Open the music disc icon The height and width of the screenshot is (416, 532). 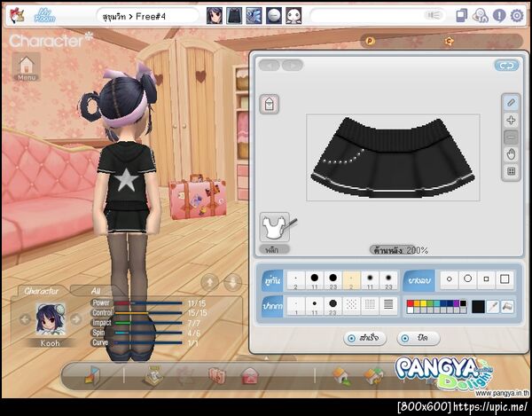pos(480,16)
